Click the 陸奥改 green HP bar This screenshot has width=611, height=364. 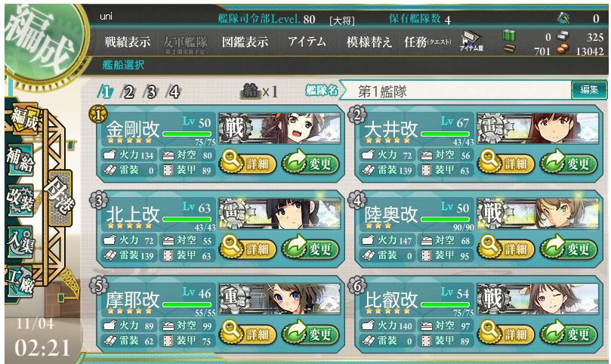coord(446,220)
